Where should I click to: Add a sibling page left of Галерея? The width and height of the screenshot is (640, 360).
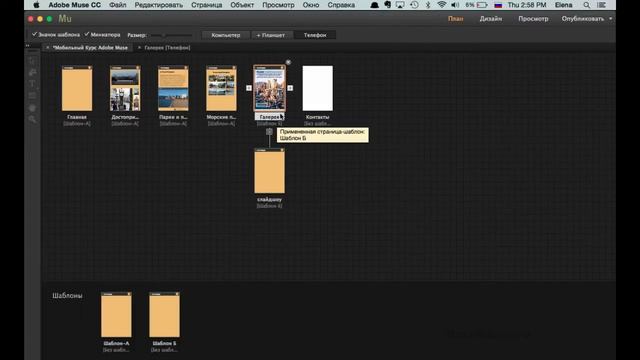coord(249,88)
